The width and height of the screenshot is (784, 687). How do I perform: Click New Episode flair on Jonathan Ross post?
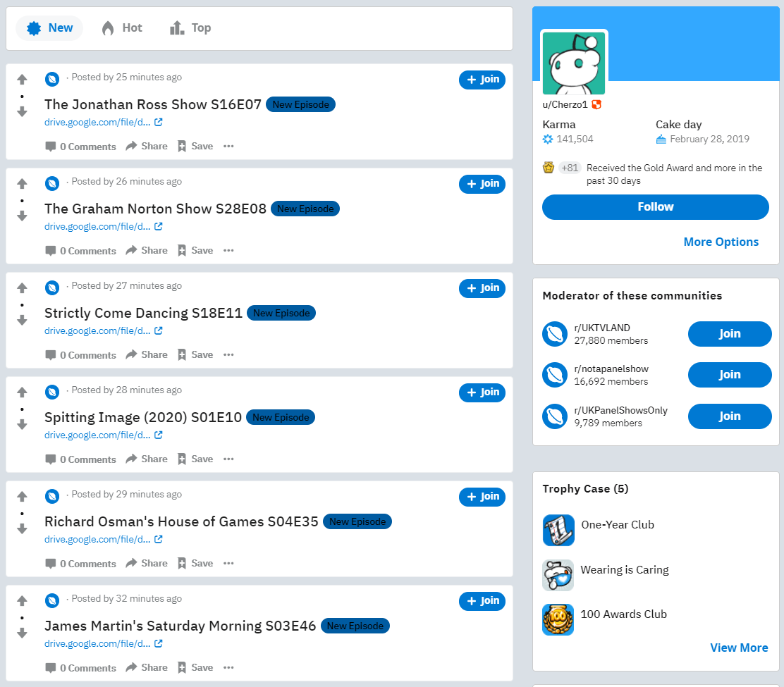[x=300, y=104]
